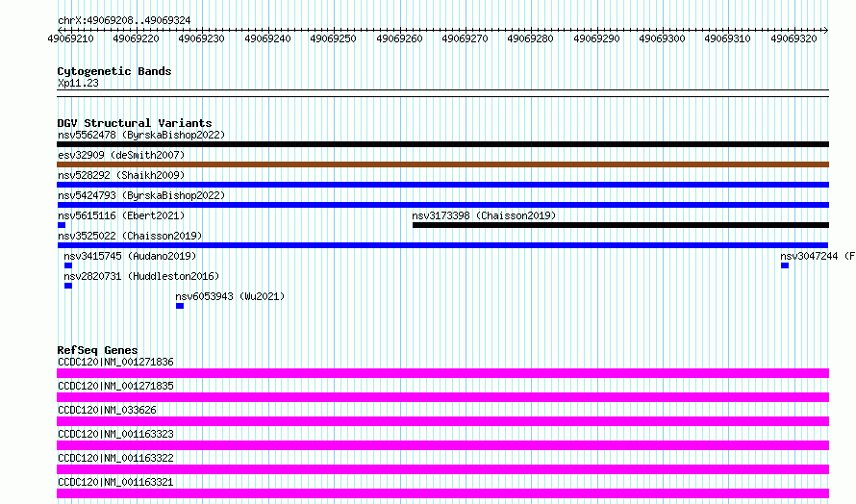
Task: Open variant nsv2820731 (Huddleston2016) label
Action: coord(141,276)
